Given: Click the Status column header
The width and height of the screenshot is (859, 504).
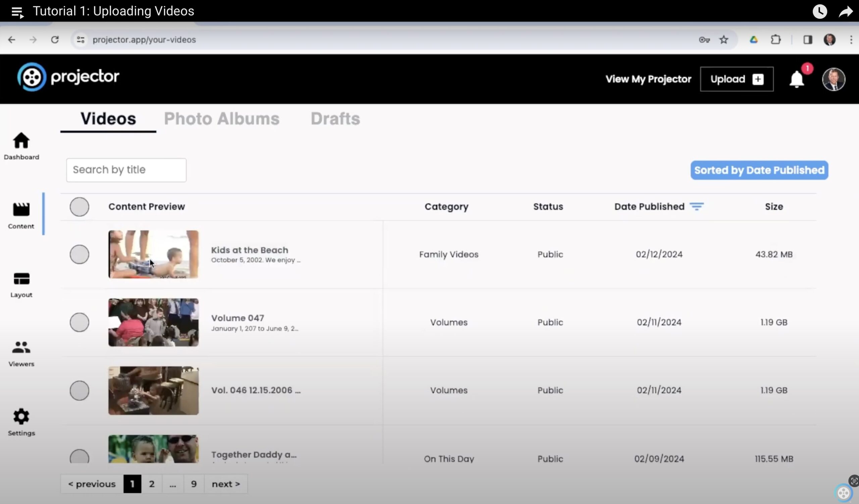Looking at the screenshot, I should [548, 206].
